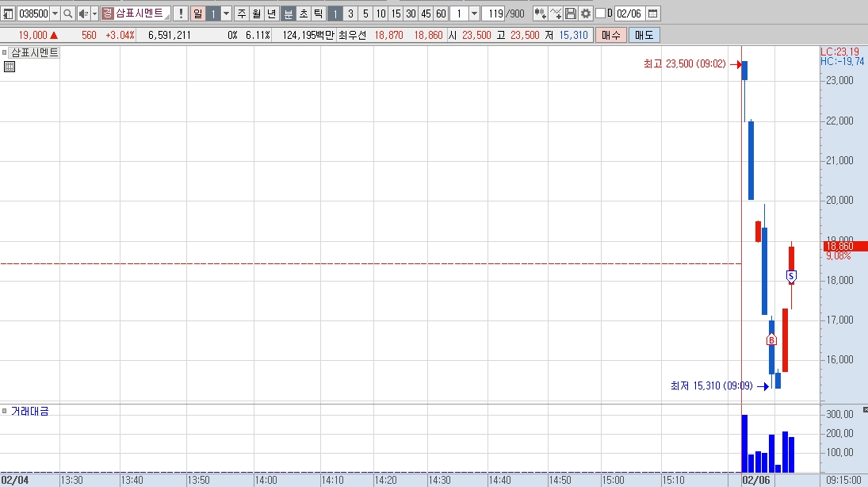Image resolution: width=868 pixels, height=487 pixels.
Task: Click the 삼표시멘트 chart legend label
Action: click(x=35, y=52)
